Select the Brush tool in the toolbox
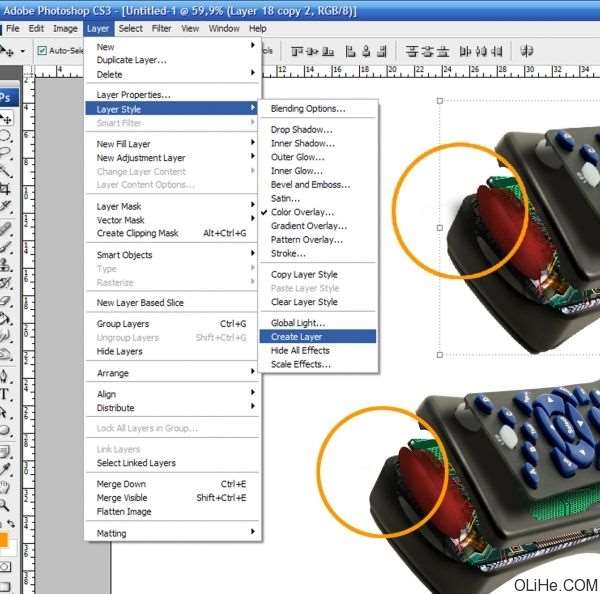 7,247
